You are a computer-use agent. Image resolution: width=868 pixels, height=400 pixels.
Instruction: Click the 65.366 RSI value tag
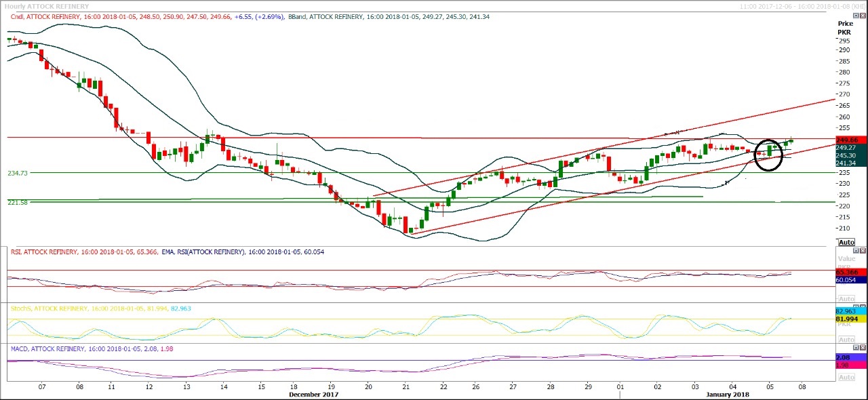[x=851, y=272]
